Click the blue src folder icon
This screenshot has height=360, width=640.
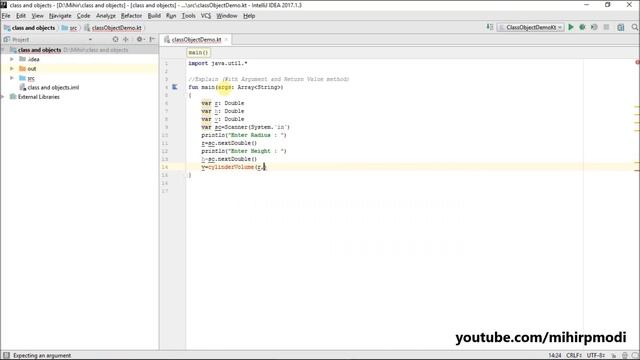pyautogui.click(x=22, y=78)
